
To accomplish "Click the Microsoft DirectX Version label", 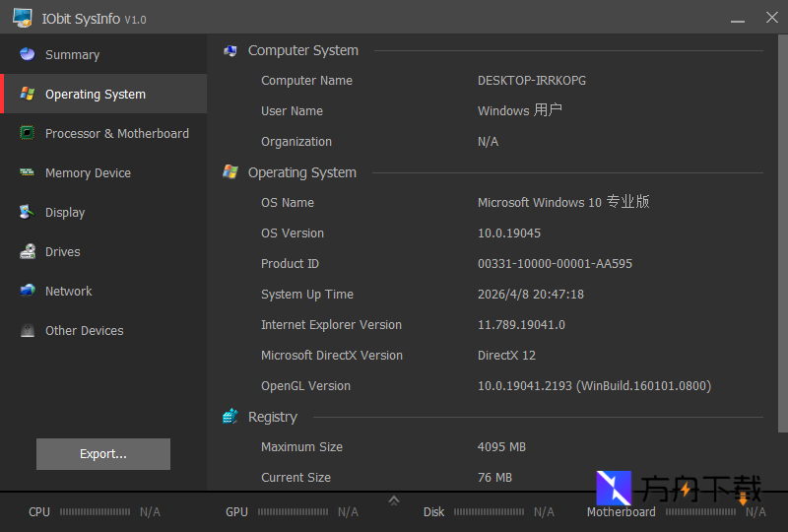I will click(332, 356).
